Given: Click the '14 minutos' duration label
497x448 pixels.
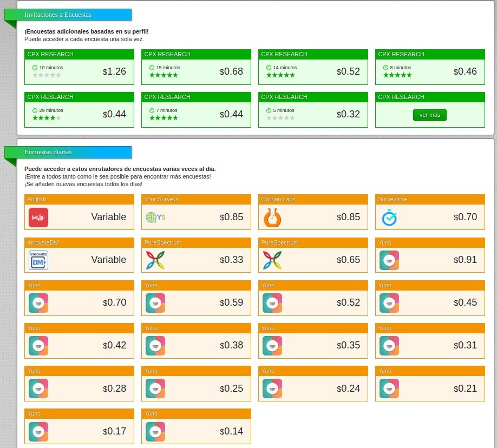Looking at the screenshot, I should point(285,68).
